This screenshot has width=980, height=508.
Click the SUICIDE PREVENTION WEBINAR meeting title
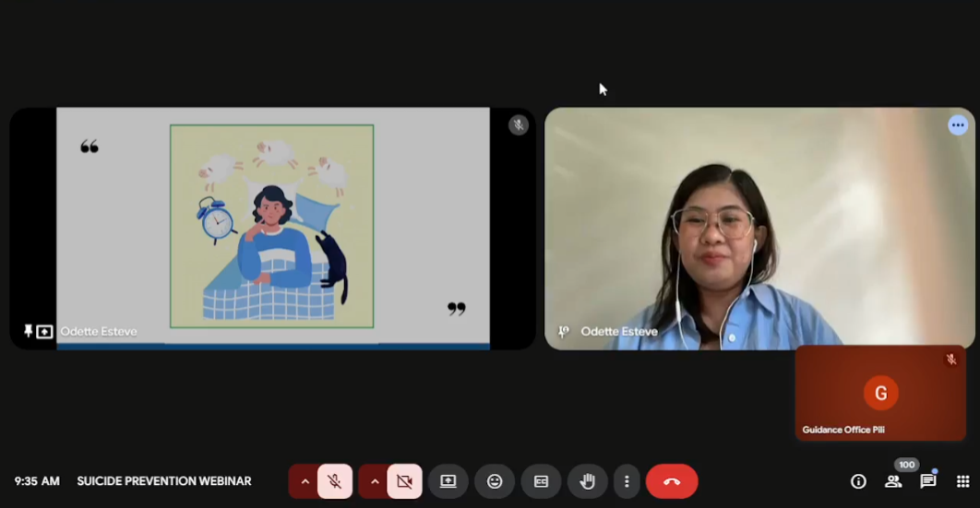tap(164, 481)
